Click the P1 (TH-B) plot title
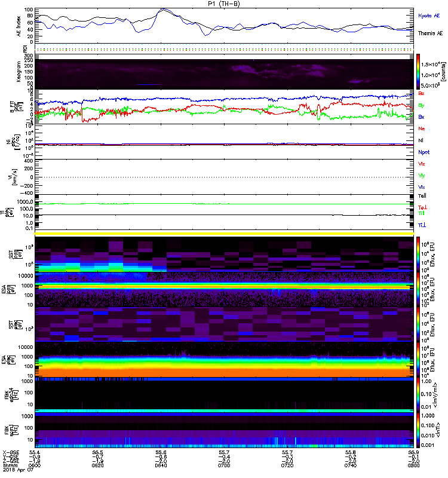The image size is (448, 478). tap(224, 4)
